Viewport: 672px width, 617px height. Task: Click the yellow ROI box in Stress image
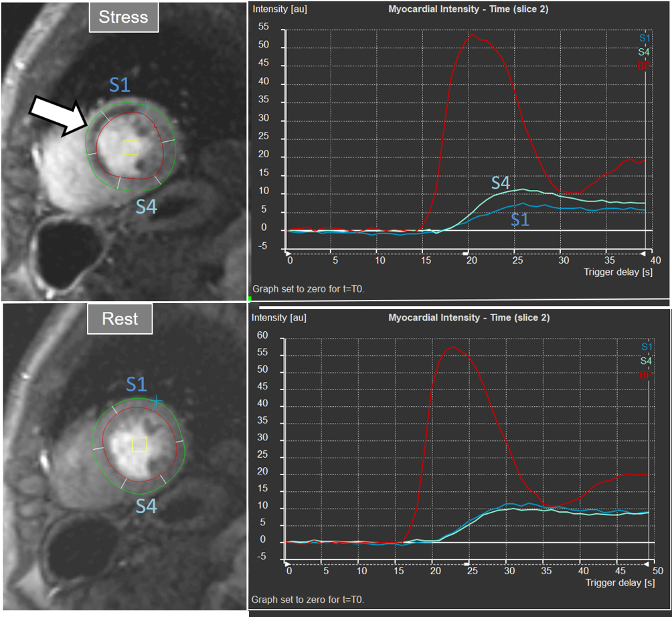click(131, 147)
